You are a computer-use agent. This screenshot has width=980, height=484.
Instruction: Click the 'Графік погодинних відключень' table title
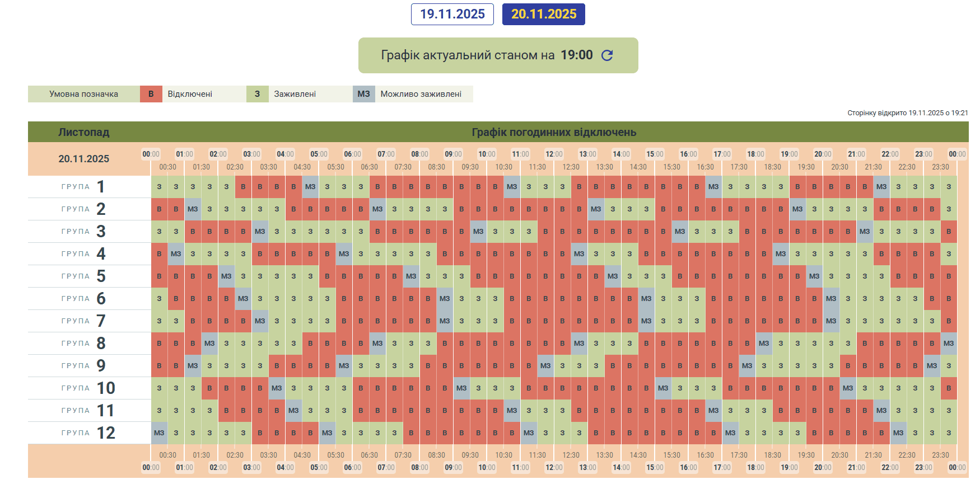click(554, 132)
